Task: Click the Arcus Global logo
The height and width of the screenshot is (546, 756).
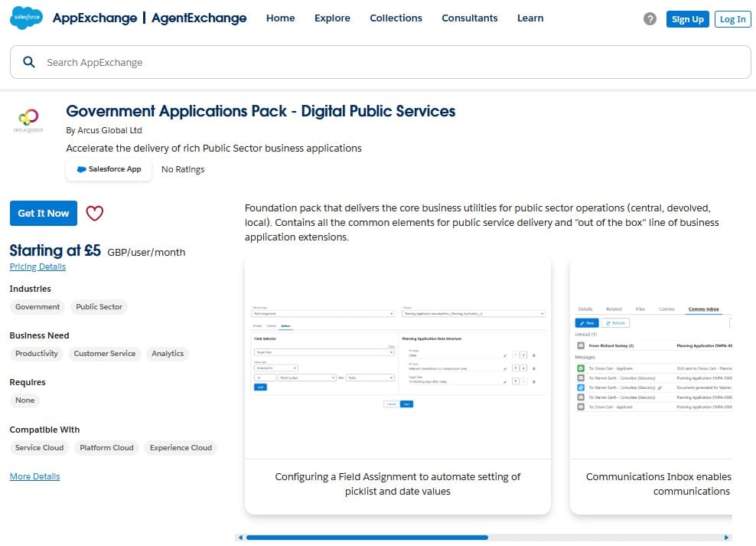Action: (28, 120)
